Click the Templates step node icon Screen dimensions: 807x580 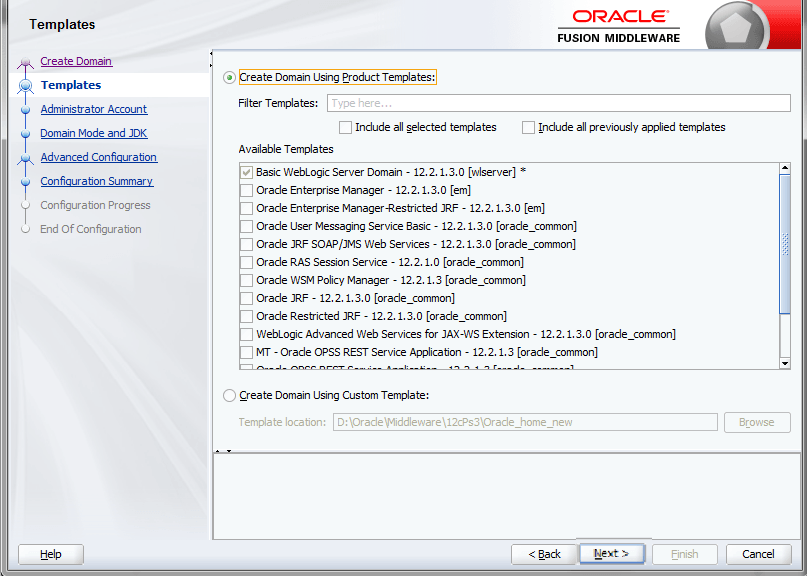[25, 85]
